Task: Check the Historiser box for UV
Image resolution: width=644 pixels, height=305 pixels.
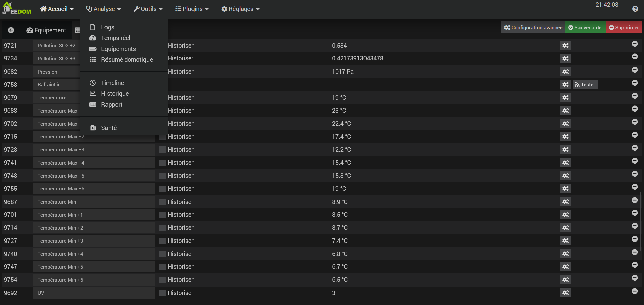Action: point(162,293)
